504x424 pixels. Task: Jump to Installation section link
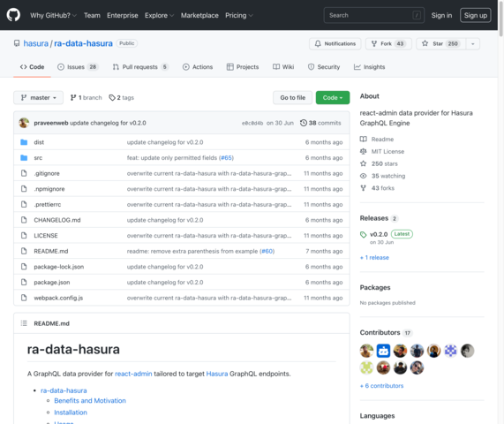[x=71, y=413]
